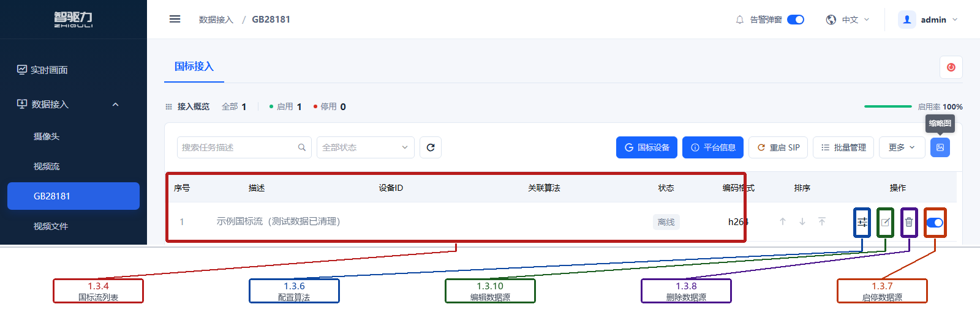Click the move down arrow icon
This screenshot has height=315, width=980.
coord(802,221)
